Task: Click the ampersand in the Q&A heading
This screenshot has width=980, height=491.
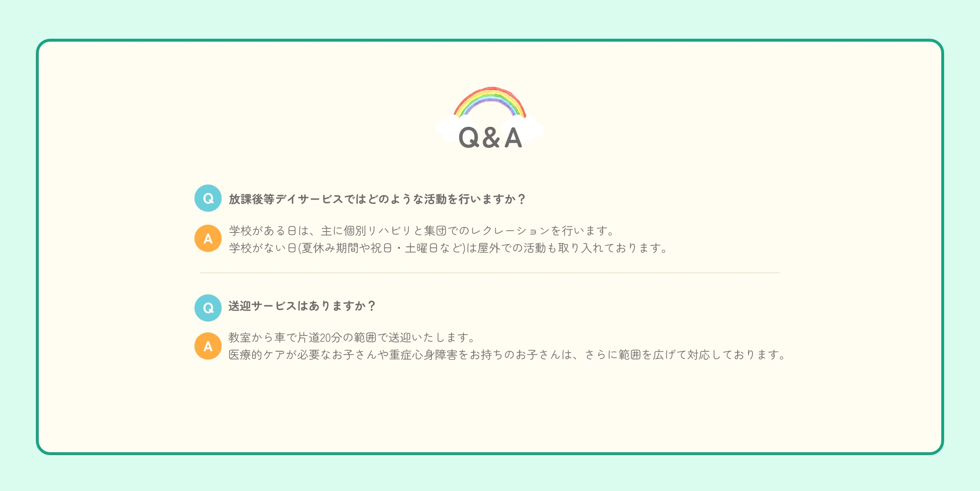Action: point(491,138)
